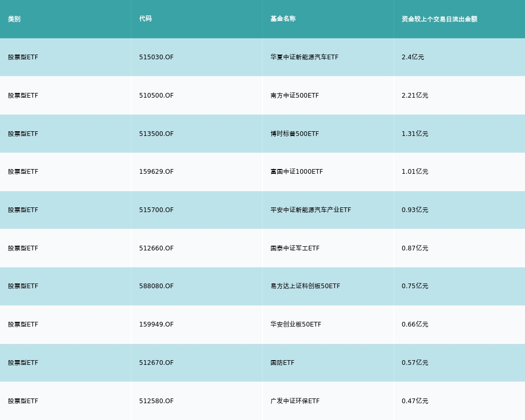Select code 159629.OF
This screenshot has height=420, width=525.
coord(156,172)
